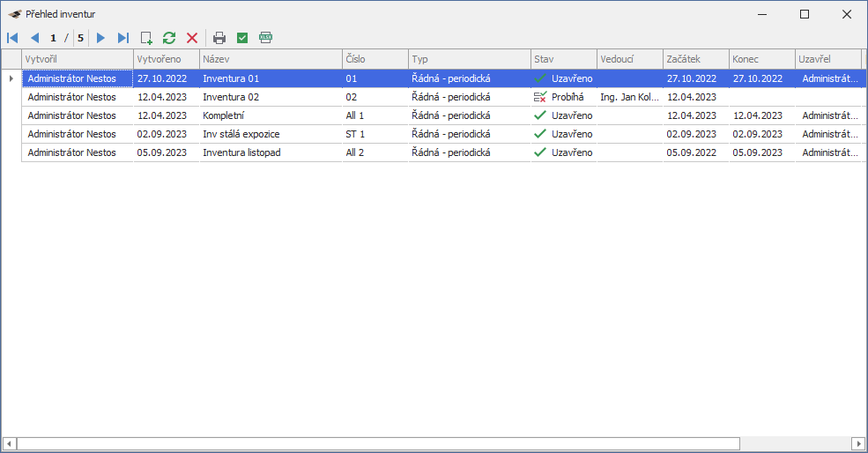The width and height of the screenshot is (868, 453).
Task: Sort by the Stav column header
Action: (x=563, y=59)
